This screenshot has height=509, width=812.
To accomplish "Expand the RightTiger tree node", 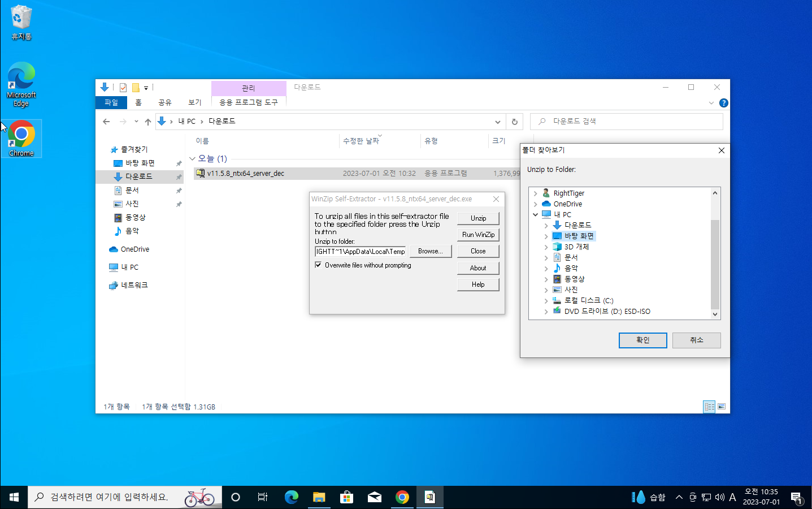I will pyautogui.click(x=535, y=193).
